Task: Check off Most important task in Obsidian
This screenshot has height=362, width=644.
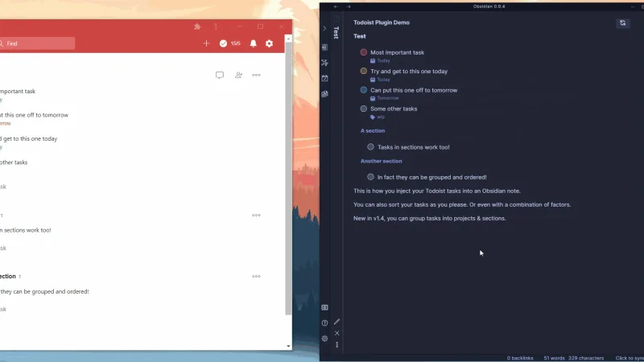Action: coord(364,52)
